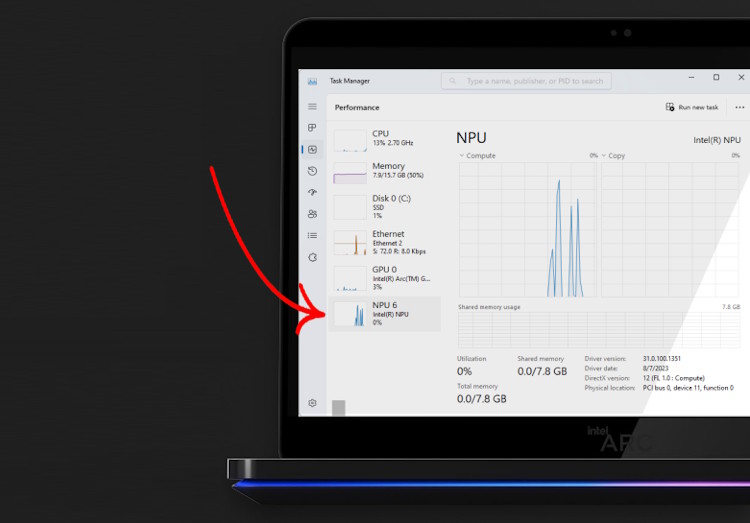Open Task Manager settings gear
The height and width of the screenshot is (523, 750).
pos(312,403)
